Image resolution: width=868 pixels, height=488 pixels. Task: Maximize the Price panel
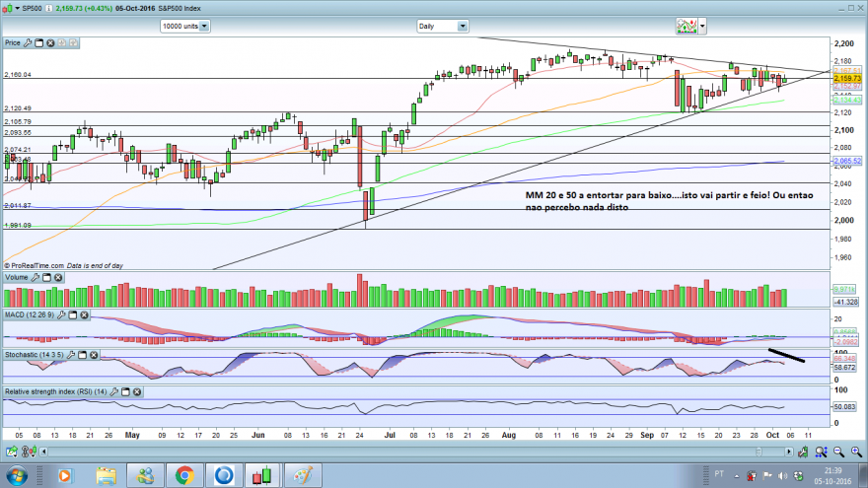pos(38,42)
